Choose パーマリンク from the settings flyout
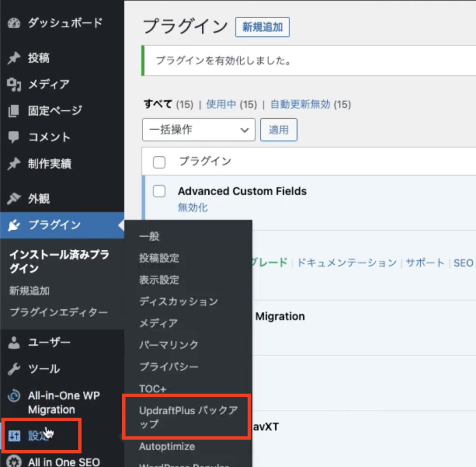 click(169, 345)
